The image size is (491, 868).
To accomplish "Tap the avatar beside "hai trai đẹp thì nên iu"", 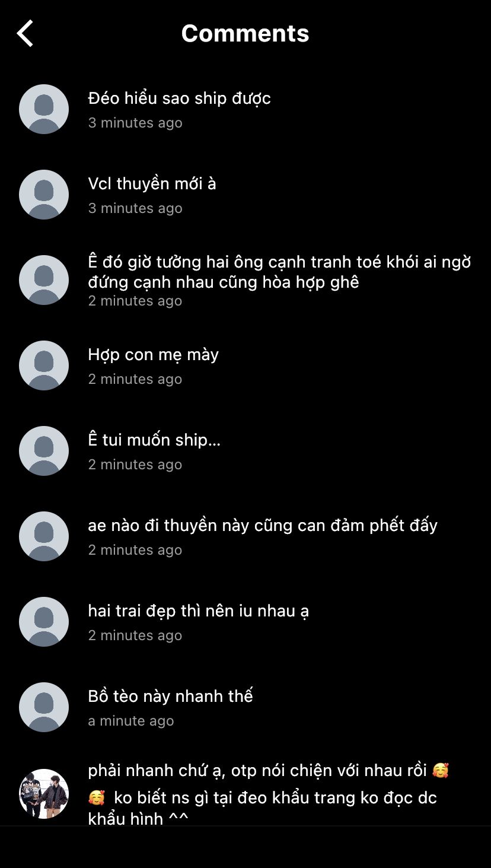I will tap(44, 622).
